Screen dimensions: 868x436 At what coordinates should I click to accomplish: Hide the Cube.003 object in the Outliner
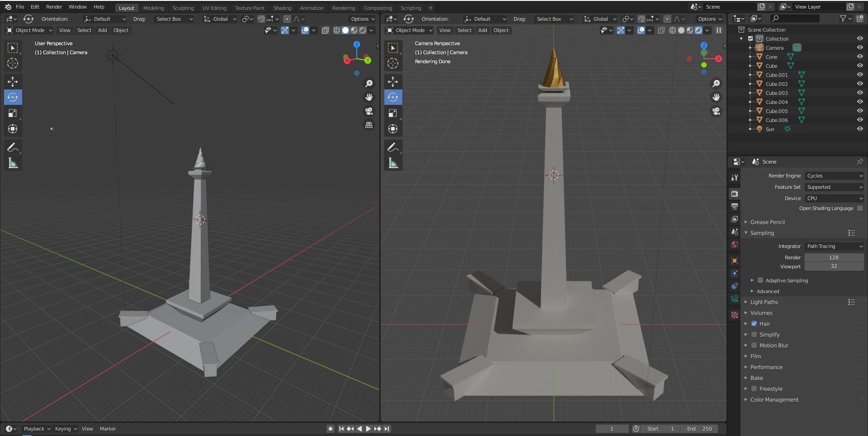[860, 93]
